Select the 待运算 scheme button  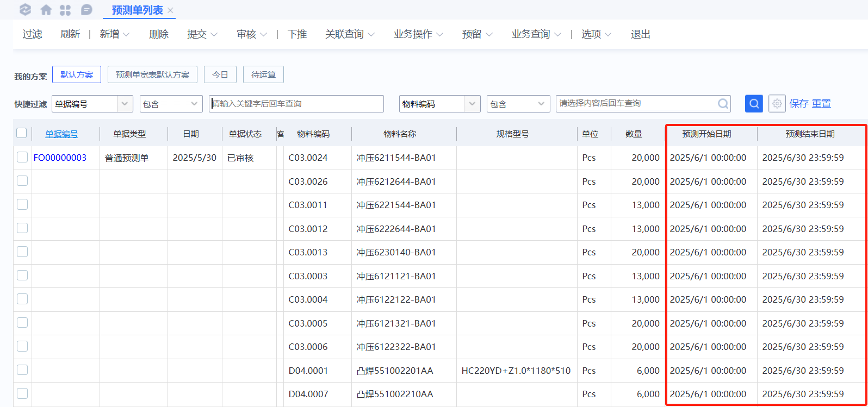(264, 74)
